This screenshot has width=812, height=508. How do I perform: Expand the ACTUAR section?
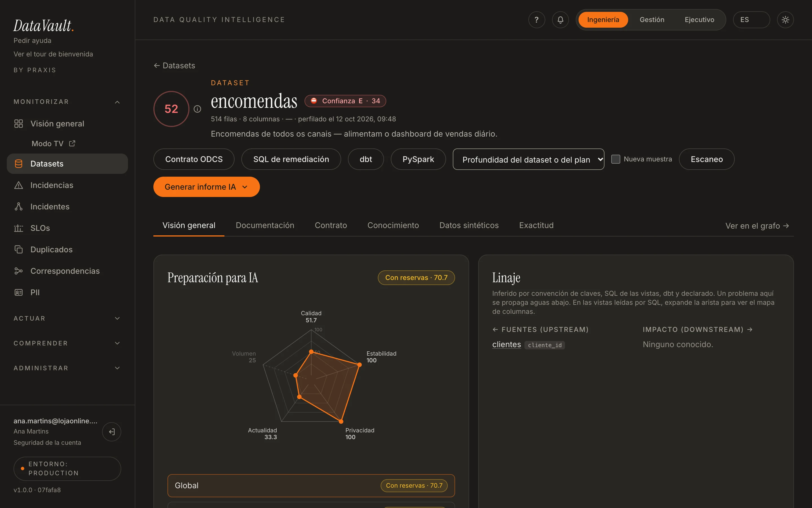coord(67,318)
